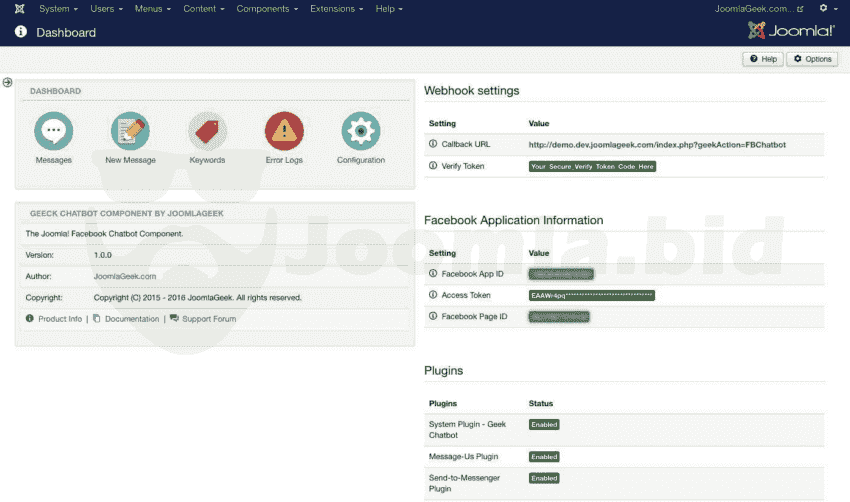Expand the Users dropdown menu
Viewport: 850px width, 502px height.
pos(106,9)
